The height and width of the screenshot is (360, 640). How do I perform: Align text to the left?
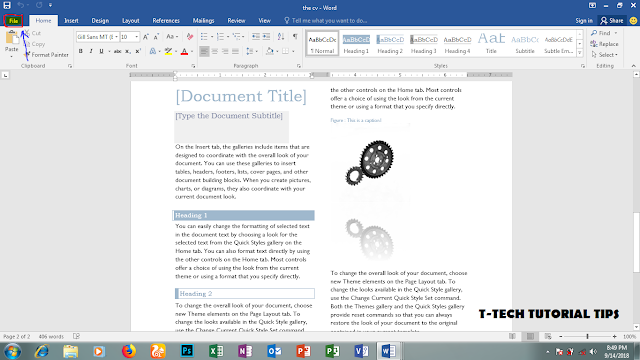coord(204,51)
